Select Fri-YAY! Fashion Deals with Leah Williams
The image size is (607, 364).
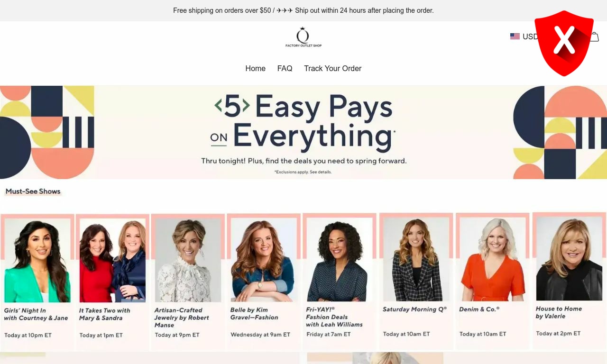coord(339,282)
